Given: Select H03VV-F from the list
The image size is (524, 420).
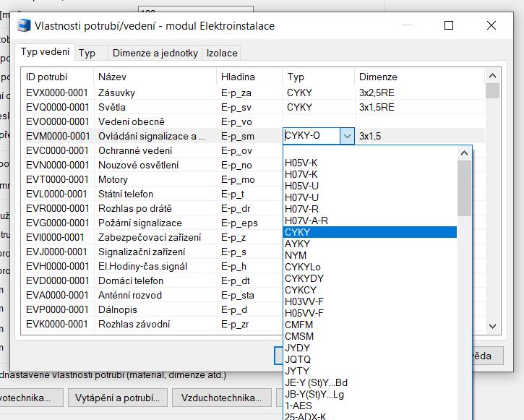Looking at the screenshot, I should (x=369, y=301).
